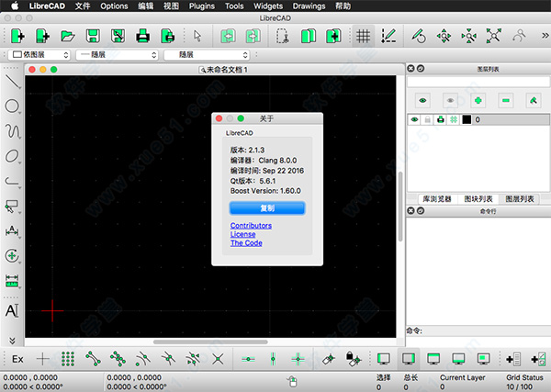Open a file with the folder icon
This screenshot has width=551, height=392.
point(67,36)
